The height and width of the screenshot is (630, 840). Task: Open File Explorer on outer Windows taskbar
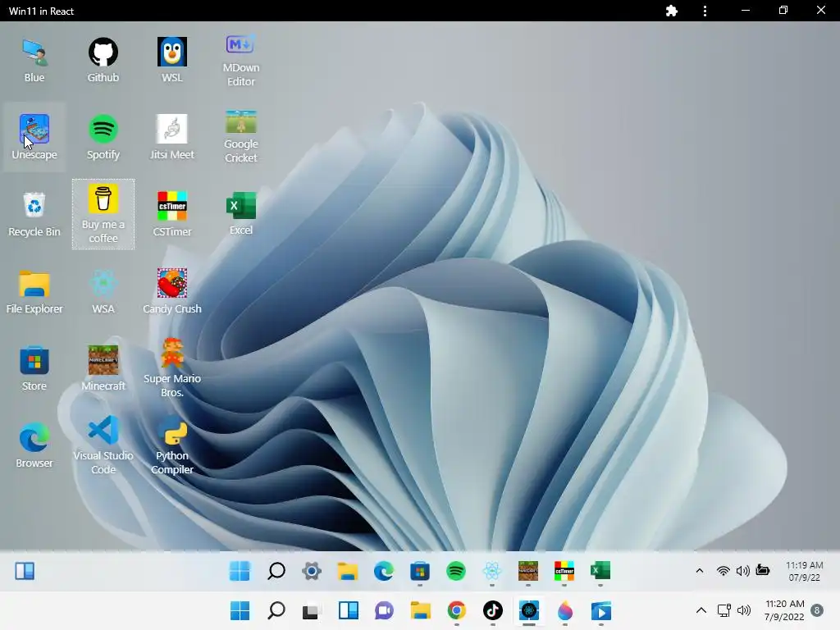pos(421,610)
